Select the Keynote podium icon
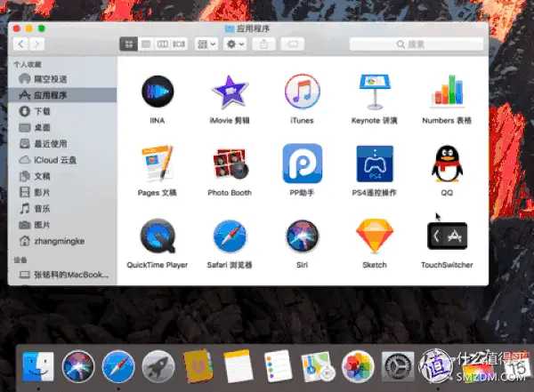The height and width of the screenshot is (392, 534). pyautogui.click(x=375, y=92)
